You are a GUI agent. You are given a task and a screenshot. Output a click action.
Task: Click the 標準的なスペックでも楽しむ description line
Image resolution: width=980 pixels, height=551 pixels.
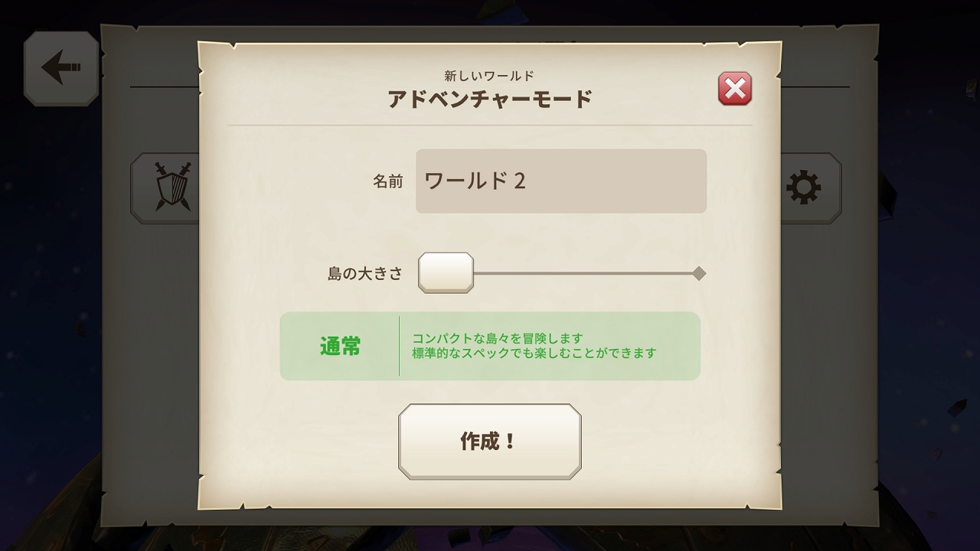click(534, 354)
